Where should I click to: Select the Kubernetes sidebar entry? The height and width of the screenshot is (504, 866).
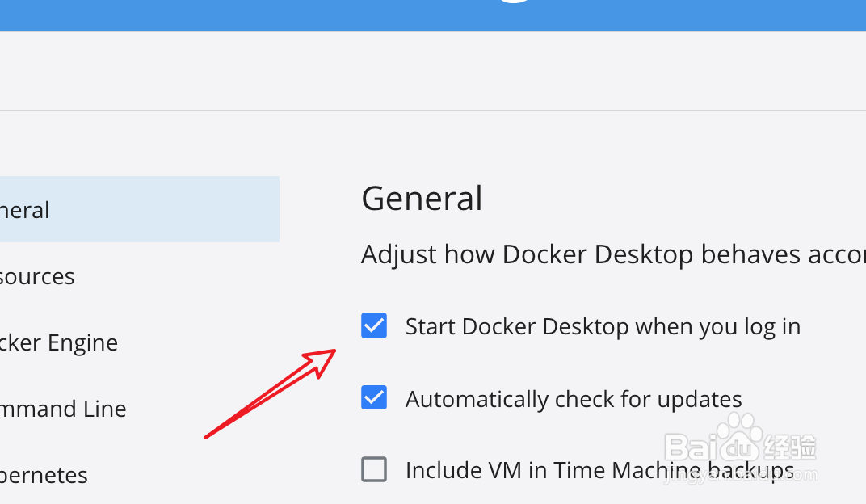44,475
